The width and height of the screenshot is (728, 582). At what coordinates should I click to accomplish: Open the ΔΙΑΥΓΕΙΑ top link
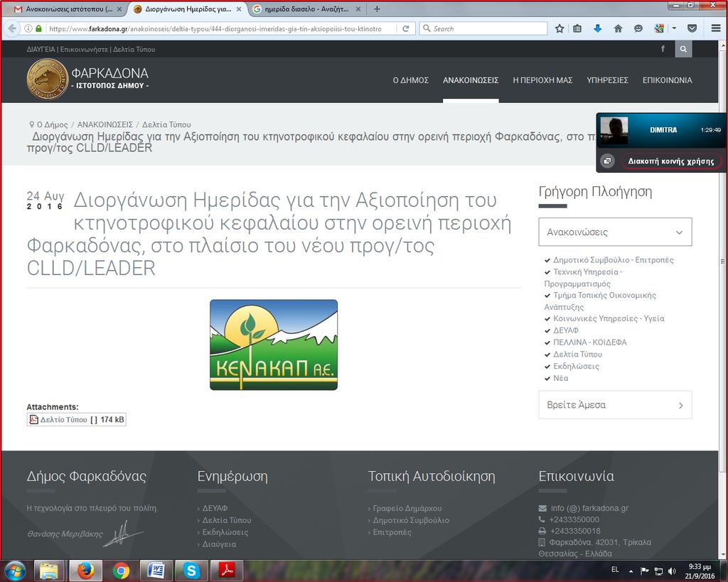pos(41,49)
